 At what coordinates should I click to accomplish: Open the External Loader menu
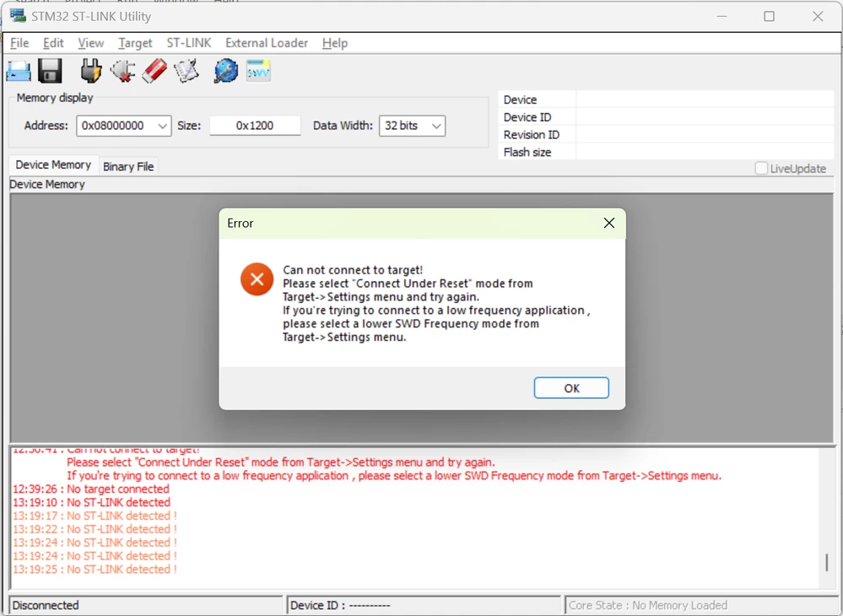[266, 43]
